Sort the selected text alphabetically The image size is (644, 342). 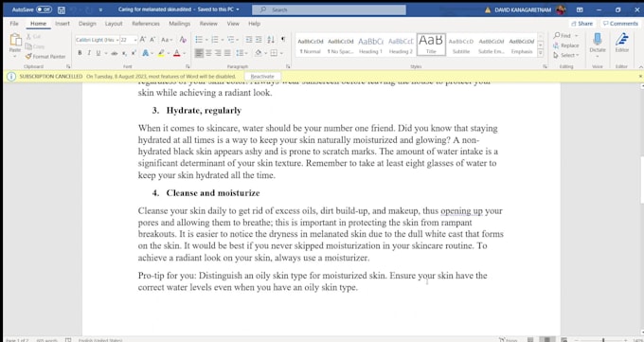(x=271, y=40)
